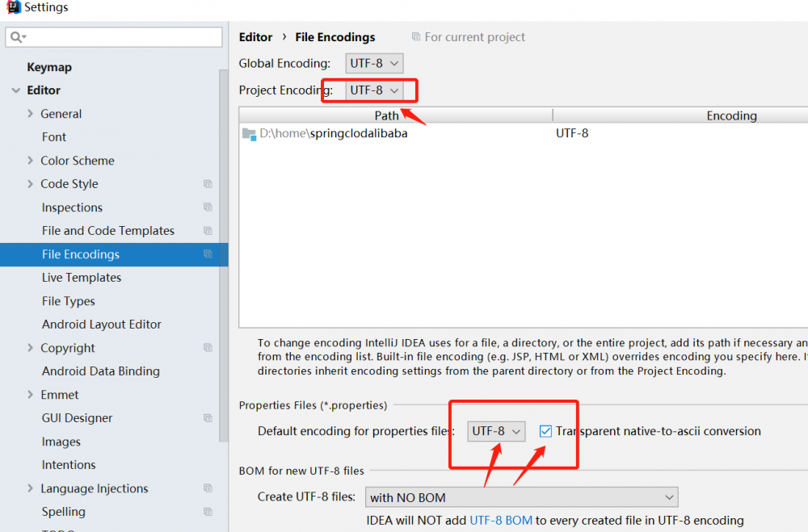Open the Project Encoding dropdown
The height and width of the screenshot is (532, 808).
pyautogui.click(x=374, y=90)
